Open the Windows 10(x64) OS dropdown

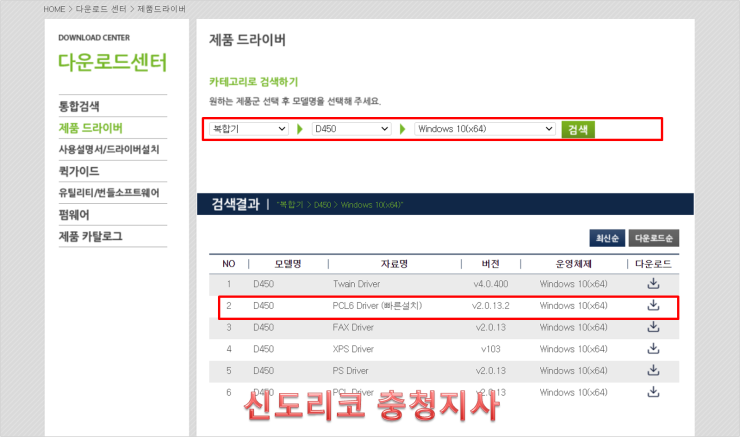point(485,129)
